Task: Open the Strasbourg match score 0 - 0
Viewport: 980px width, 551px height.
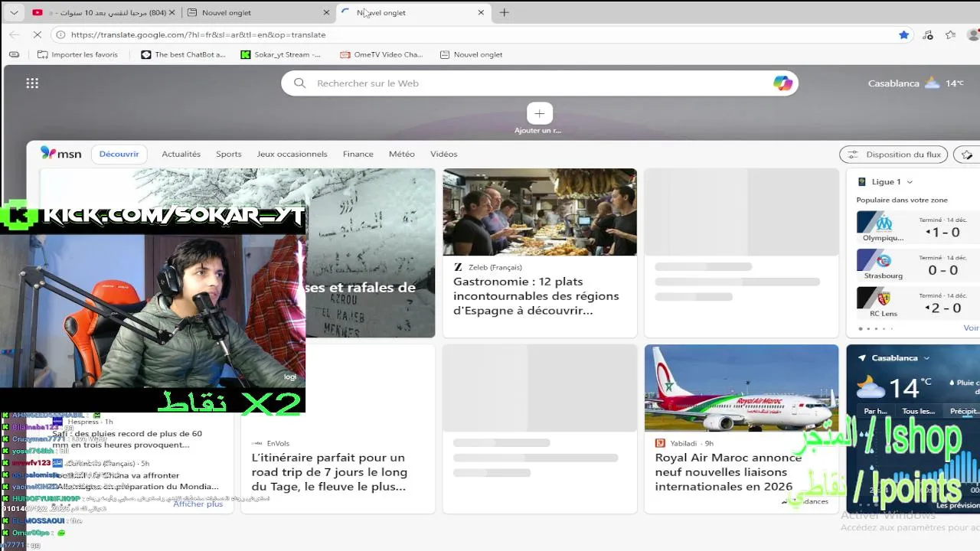Action: (942, 270)
